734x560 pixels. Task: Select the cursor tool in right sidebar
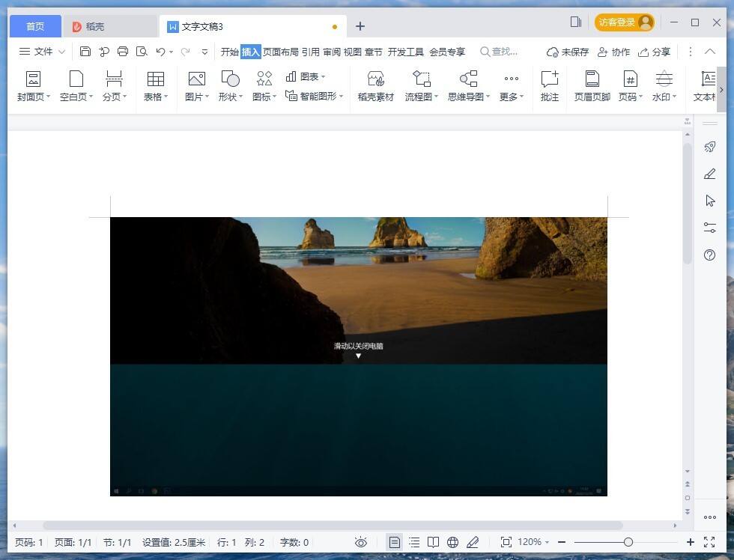pos(710,201)
